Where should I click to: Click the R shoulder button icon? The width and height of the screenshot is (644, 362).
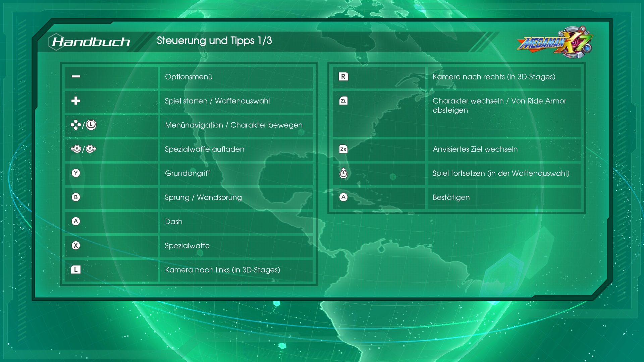pos(343,76)
